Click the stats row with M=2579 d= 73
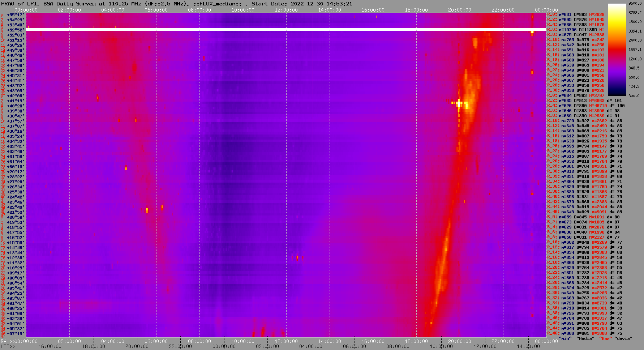Screen dimensions: 644x350 [585, 247]
